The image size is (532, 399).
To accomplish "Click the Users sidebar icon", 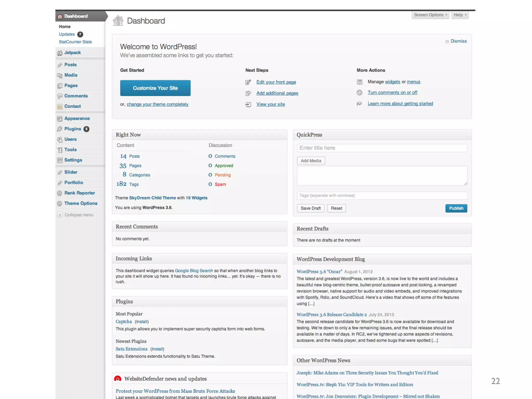I will point(60,139).
